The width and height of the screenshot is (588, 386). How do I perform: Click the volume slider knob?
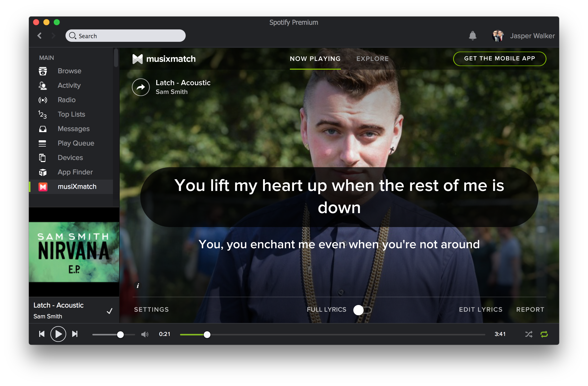tap(120, 335)
